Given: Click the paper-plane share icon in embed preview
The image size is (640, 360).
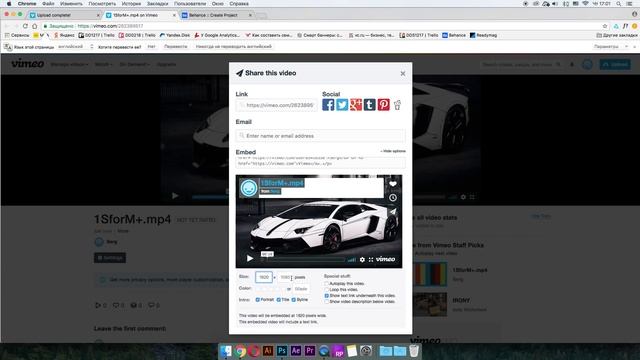Looking at the screenshot, I should pos(393,212).
